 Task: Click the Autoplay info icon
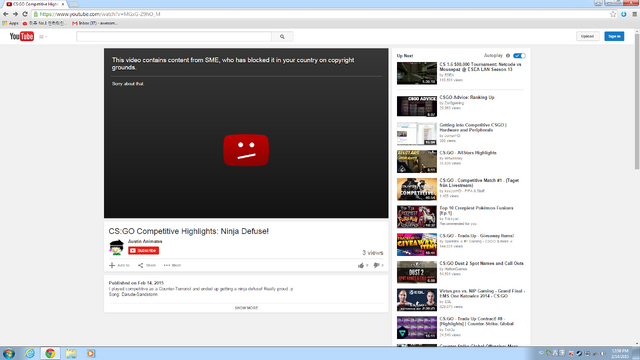(x=508, y=56)
